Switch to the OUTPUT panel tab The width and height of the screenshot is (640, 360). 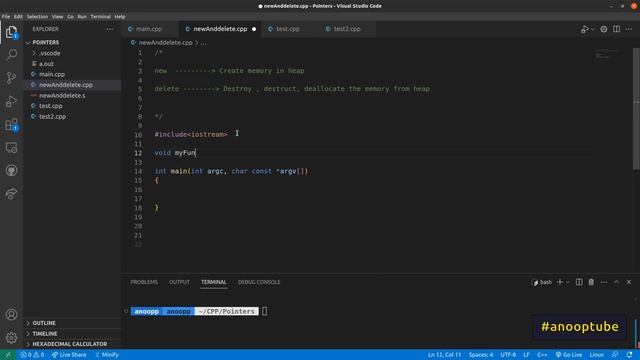179,282
